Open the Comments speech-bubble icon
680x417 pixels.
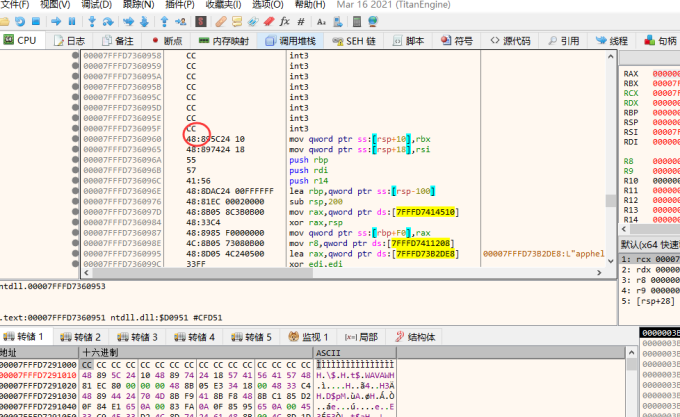[237, 21]
